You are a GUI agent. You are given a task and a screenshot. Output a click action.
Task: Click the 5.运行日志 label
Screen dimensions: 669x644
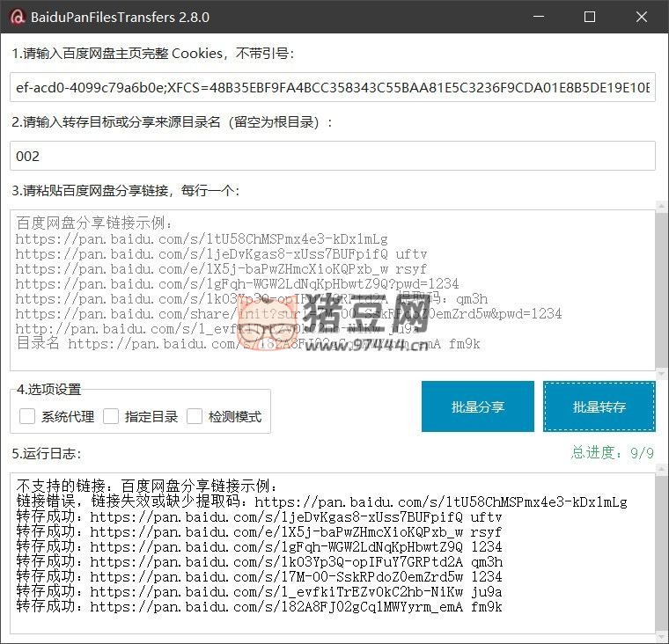point(47,453)
